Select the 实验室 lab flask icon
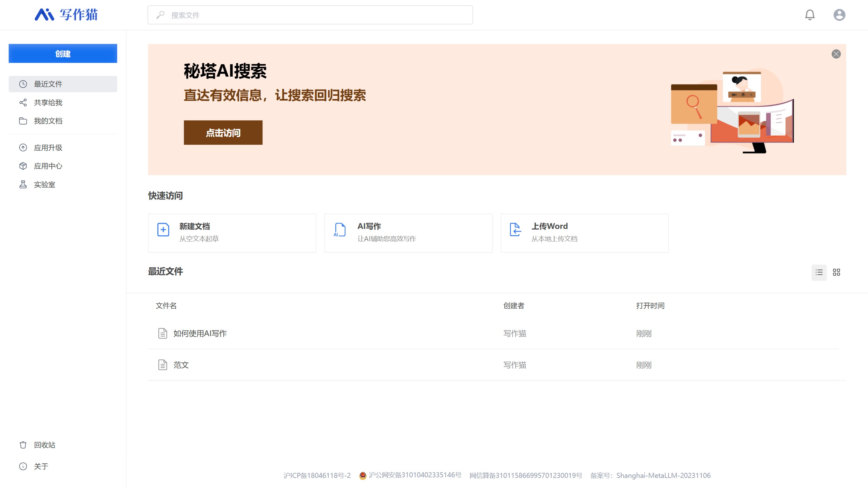 pos(23,184)
